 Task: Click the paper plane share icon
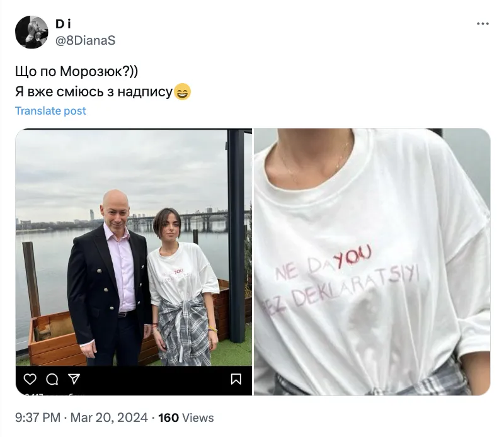click(74, 378)
